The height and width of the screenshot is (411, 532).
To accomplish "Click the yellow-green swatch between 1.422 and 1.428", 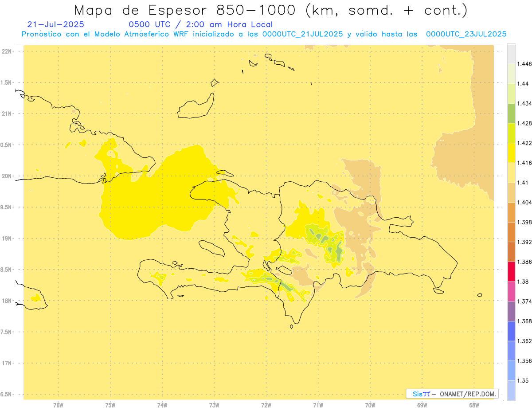I will (511, 133).
